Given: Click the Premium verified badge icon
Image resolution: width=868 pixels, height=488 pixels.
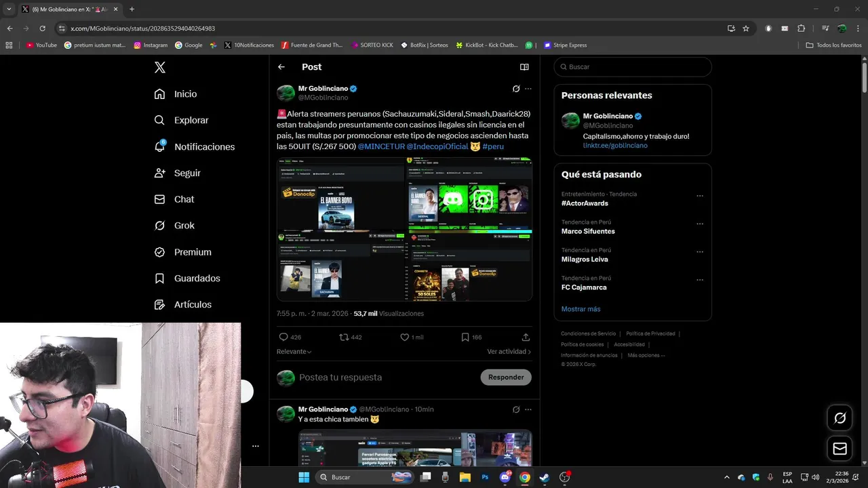Looking at the screenshot, I should pyautogui.click(x=159, y=252).
